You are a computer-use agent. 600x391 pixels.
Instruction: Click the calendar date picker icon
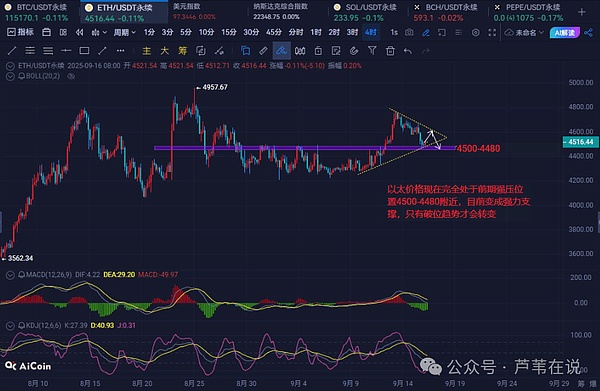pyautogui.click(x=46, y=33)
